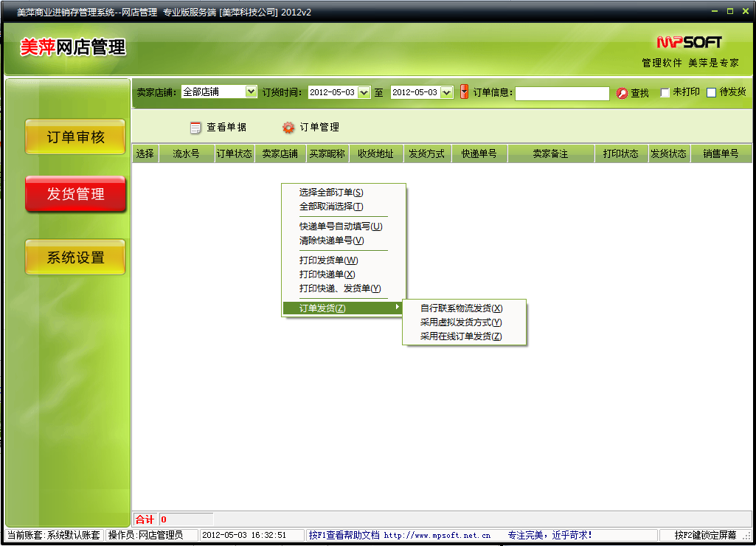Toggle the 待发货 checkbox
The image size is (756, 546).
(712, 93)
